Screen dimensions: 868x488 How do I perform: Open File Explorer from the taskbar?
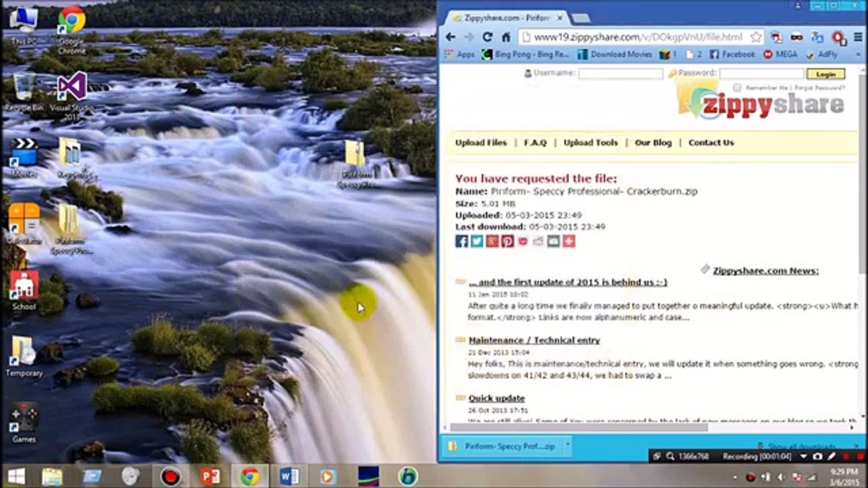pos(52,476)
